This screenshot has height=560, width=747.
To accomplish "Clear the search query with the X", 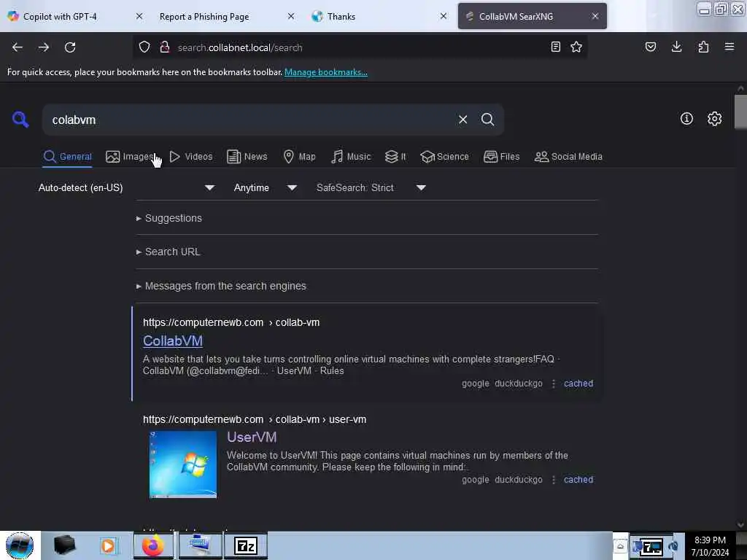I will point(462,120).
